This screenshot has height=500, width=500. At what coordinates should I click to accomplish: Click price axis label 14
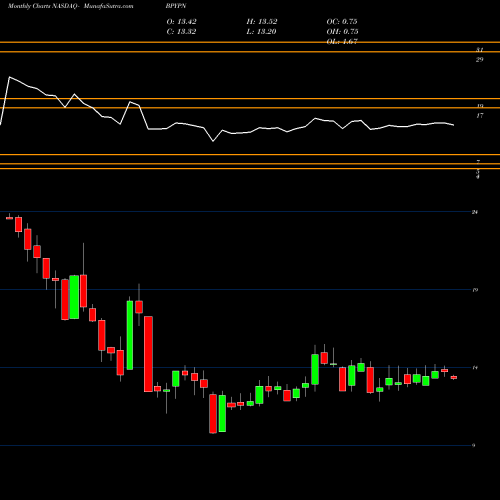pyautogui.click(x=475, y=368)
